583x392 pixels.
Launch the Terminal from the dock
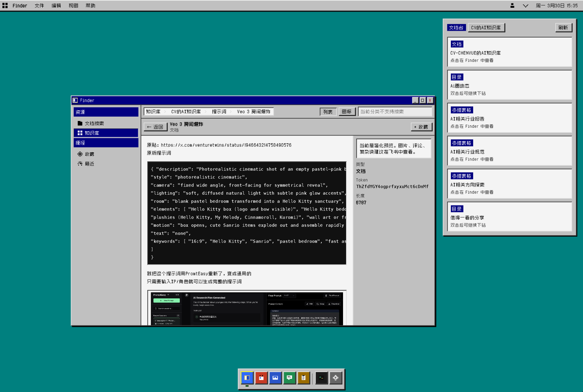321,377
